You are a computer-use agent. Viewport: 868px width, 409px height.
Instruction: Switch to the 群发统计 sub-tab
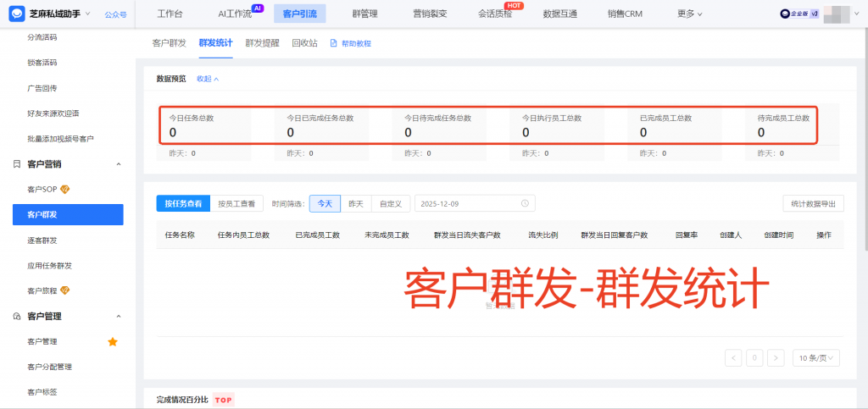(215, 43)
